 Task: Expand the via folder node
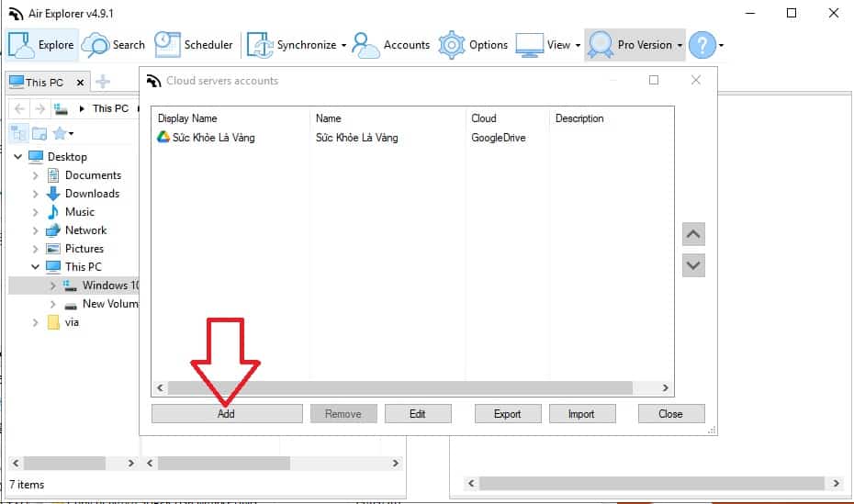tap(36, 322)
